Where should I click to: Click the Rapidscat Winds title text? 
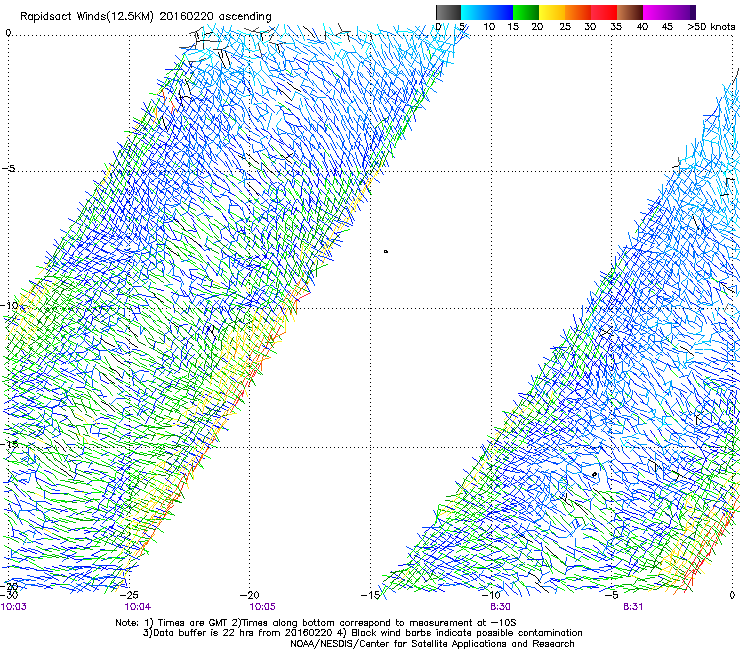click(146, 17)
